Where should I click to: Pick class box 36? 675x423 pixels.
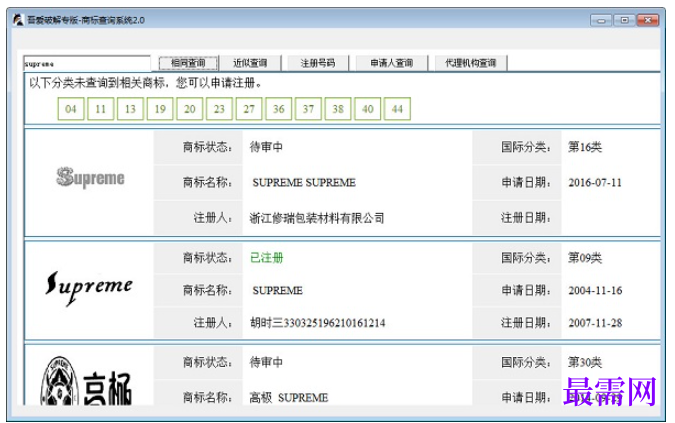(x=279, y=109)
